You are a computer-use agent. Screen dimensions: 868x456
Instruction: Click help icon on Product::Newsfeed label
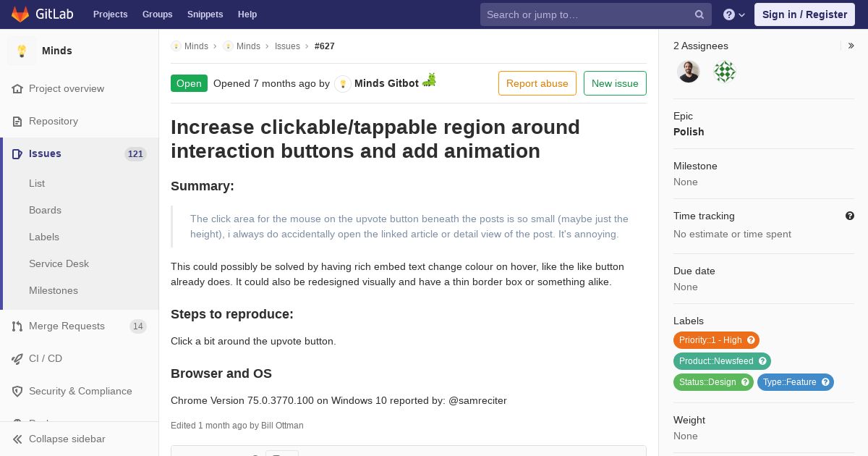point(762,361)
